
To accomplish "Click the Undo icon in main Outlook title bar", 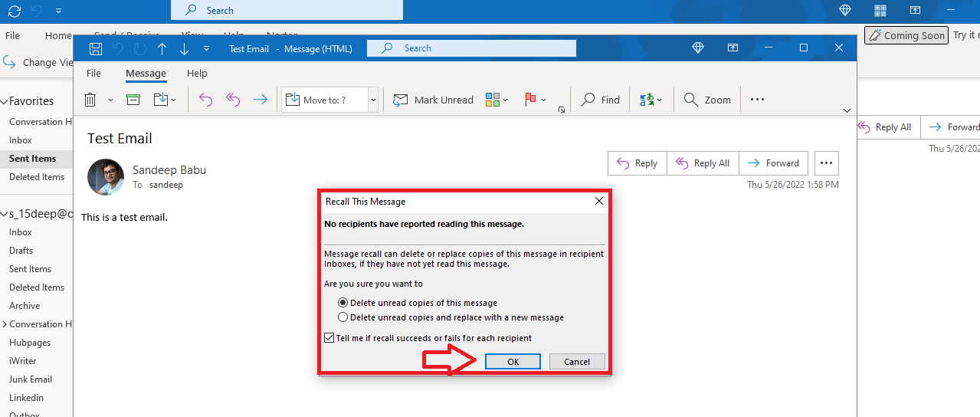I will click(x=37, y=11).
